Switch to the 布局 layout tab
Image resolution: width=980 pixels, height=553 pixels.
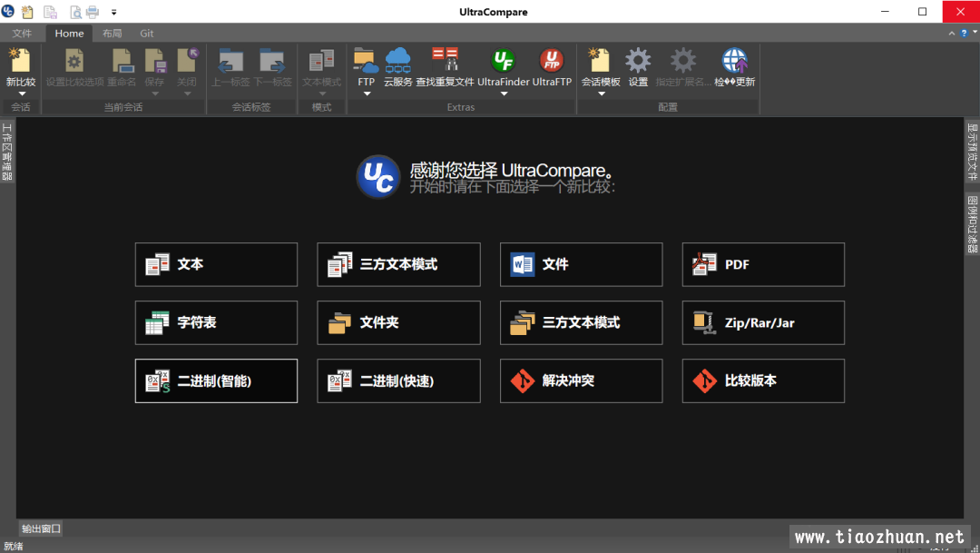pyautogui.click(x=113, y=34)
